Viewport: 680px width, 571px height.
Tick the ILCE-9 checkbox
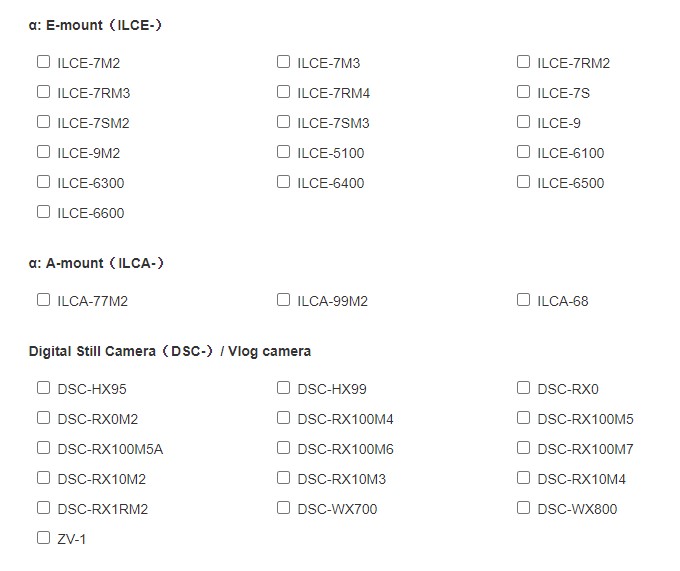[x=523, y=122]
